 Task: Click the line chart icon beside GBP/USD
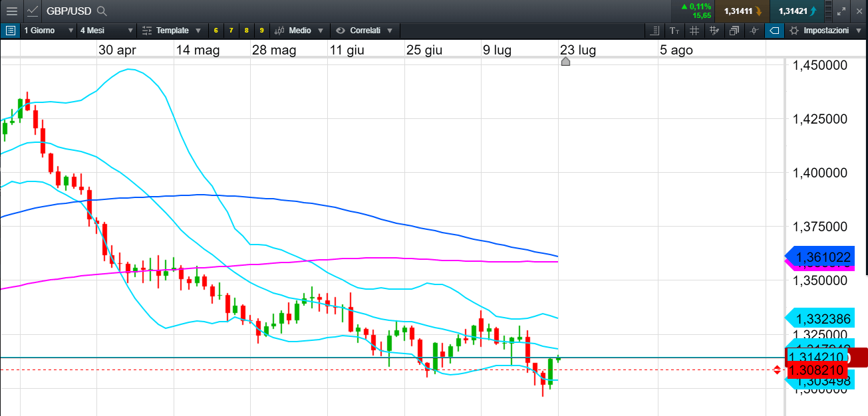coord(32,11)
